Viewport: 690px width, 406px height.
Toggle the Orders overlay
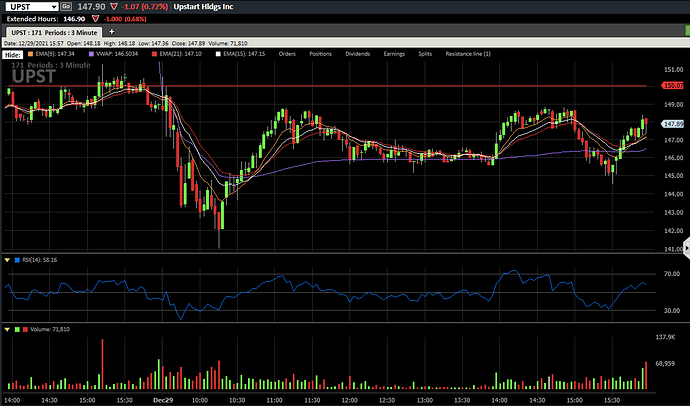(x=287, y=54)
